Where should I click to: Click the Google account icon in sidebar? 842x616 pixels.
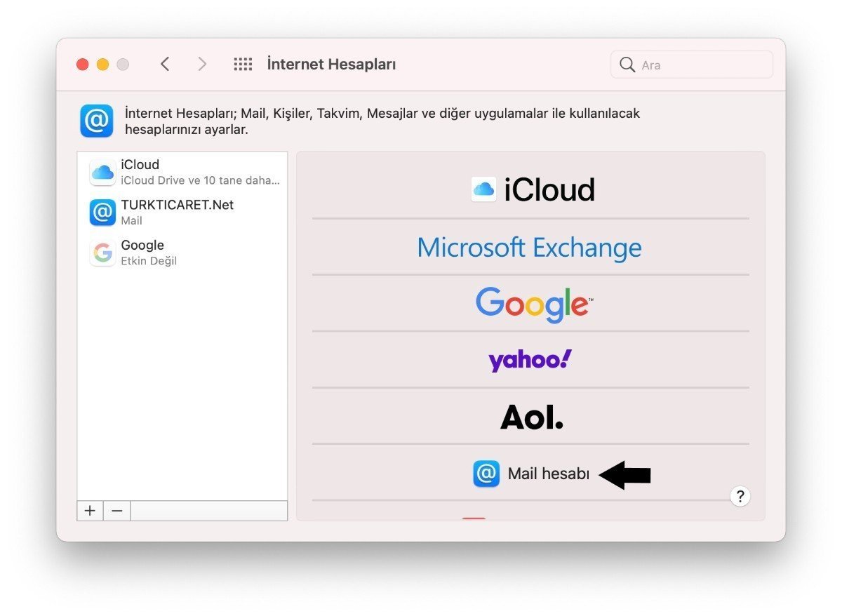[102, 253]
